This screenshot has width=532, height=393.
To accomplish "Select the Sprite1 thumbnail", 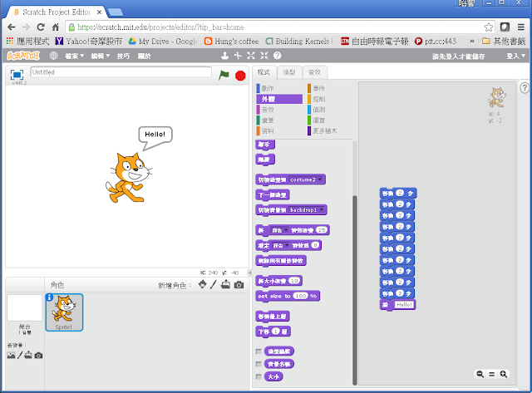I will coord(64,312).
